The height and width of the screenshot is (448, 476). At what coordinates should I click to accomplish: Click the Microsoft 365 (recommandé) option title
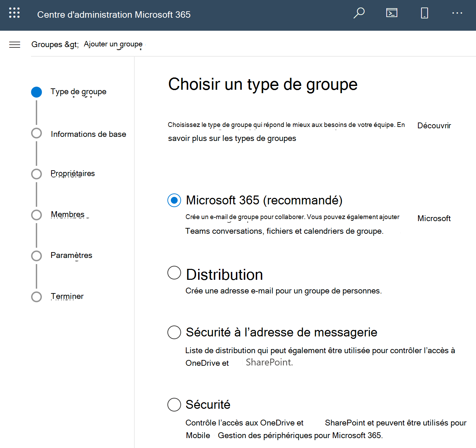264,200
